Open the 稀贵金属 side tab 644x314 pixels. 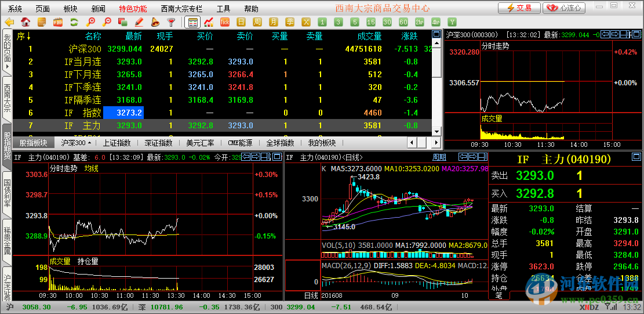click(x=7, y=243)
